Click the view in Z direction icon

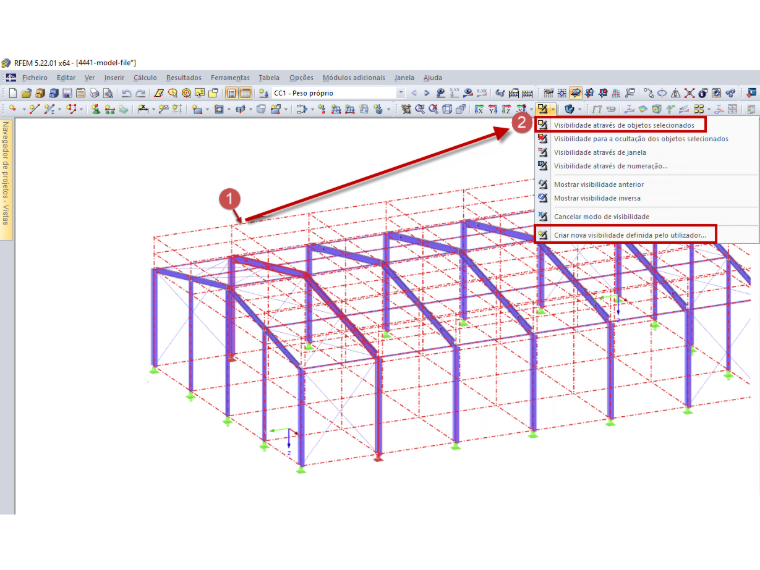pyautogui.click(x=507, y=109)
